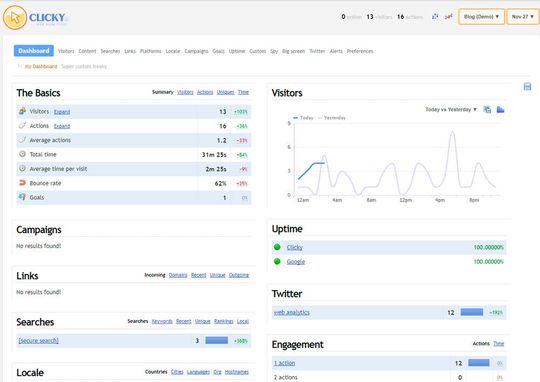Select the Dashboard tab
The image size is (540, 382).
pos(34,51)
